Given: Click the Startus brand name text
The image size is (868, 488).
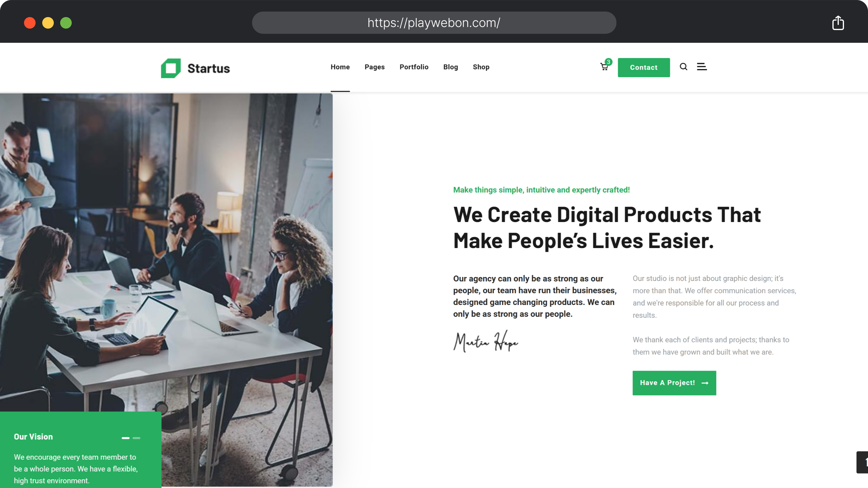Looking at the screenshot, I should pyautogui.click(x=209, y=68).
